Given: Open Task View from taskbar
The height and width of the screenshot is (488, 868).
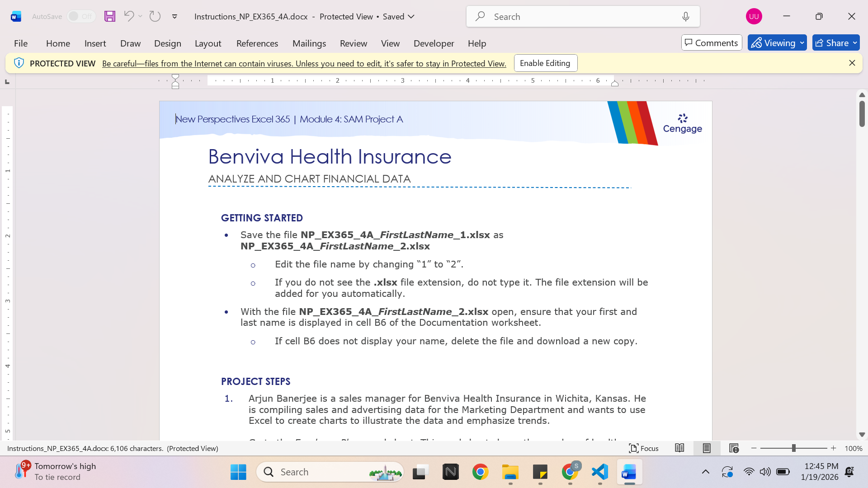Looking at the screenshot, I should [420, 472].
